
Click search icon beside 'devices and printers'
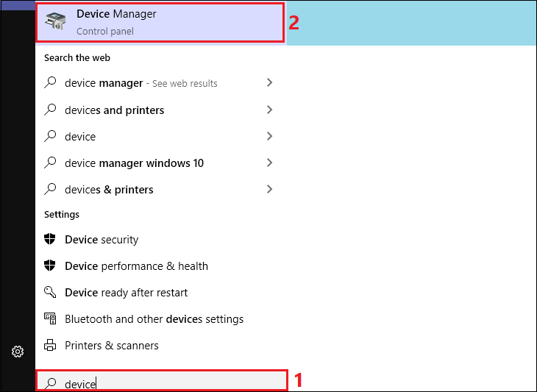[x=50, y=110]
